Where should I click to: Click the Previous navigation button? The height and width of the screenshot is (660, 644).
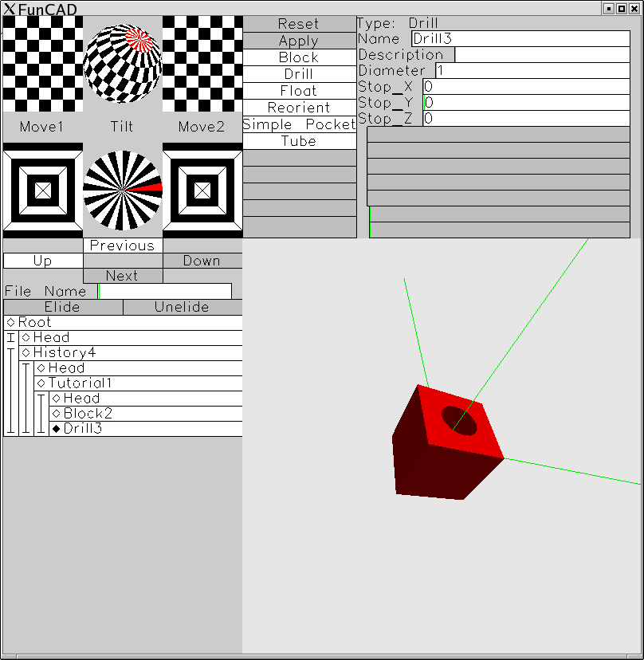(123, 246)
